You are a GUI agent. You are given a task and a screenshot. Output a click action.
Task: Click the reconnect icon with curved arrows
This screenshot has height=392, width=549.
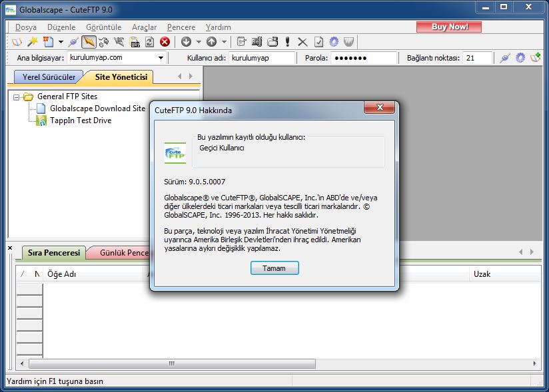104,42
